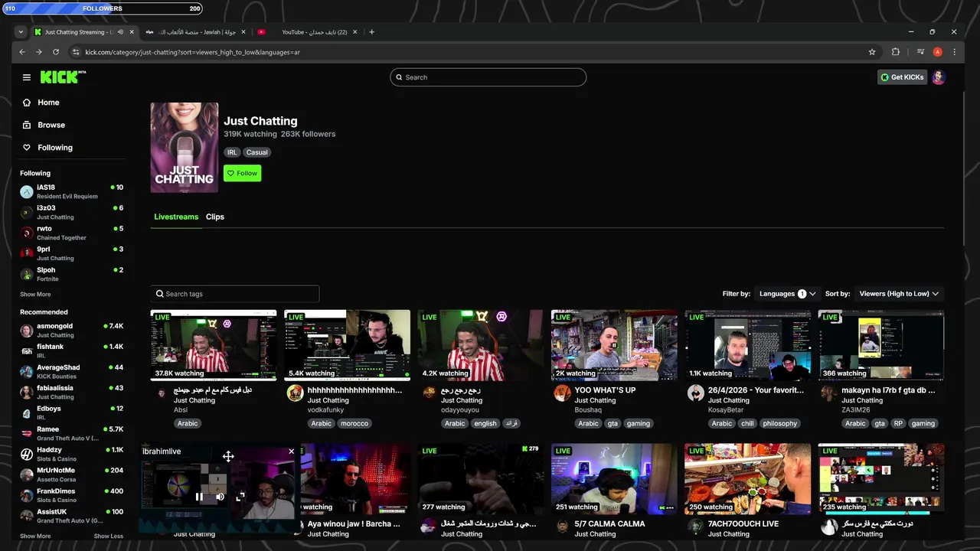Open YOO WHAT'S UP stream thumbnail
980x551 pixels.
(614, 345)
